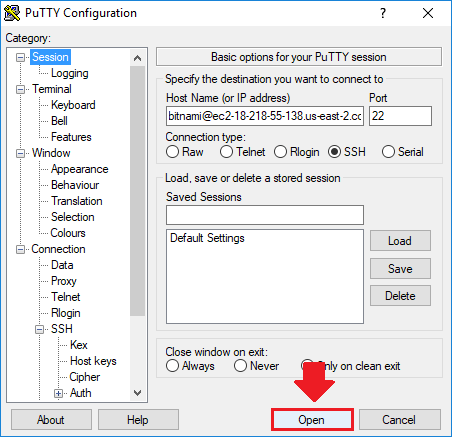The image size is (452, 437).
Task: Collapse the SSH tree node
Action: 39,329
